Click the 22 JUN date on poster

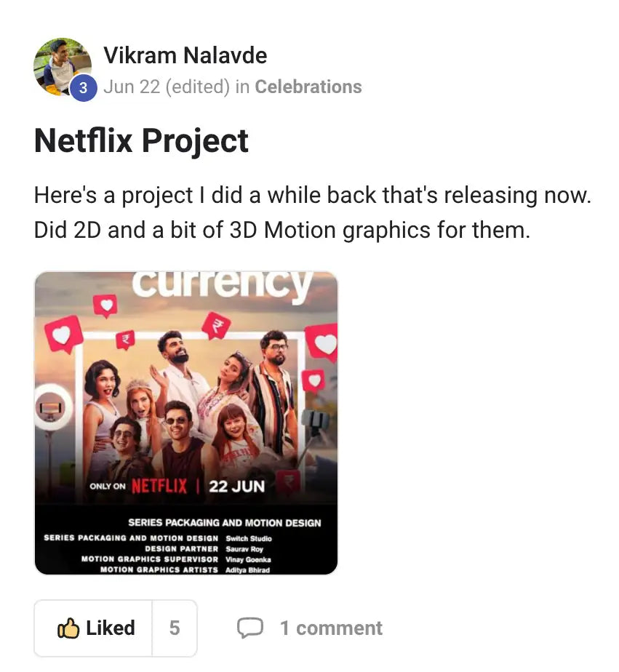click(x=236, y=487)
